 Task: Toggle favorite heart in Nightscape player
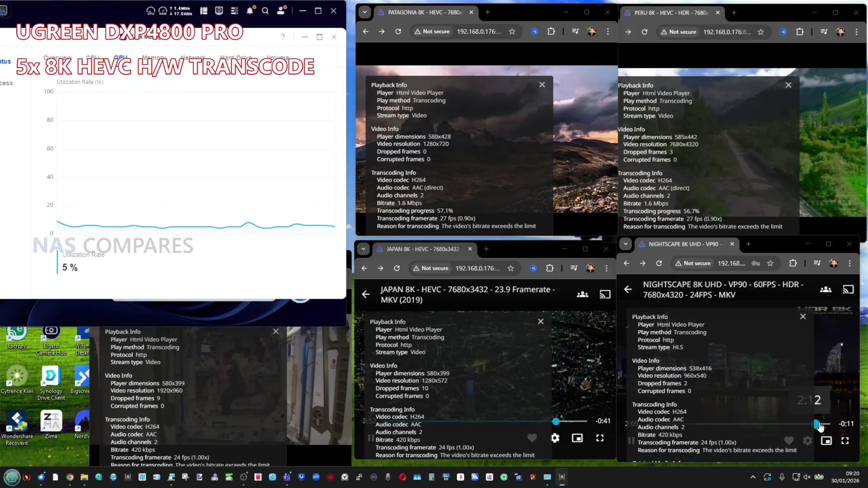[x=789, y=441]
